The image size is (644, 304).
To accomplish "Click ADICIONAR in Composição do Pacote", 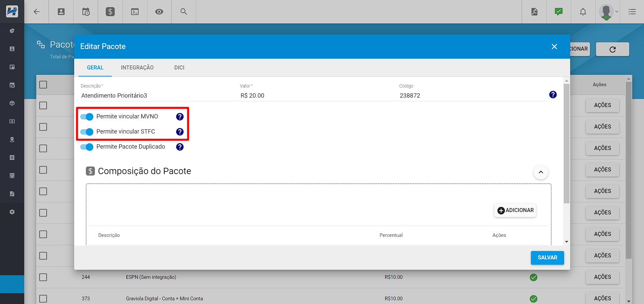I will click(x=515, y=210).
